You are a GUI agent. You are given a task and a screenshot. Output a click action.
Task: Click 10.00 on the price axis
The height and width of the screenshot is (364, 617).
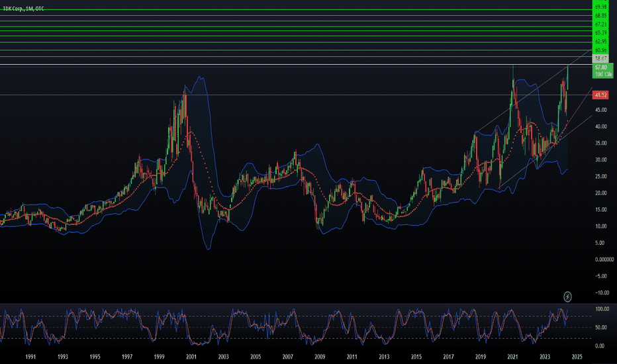pos(600,226)
